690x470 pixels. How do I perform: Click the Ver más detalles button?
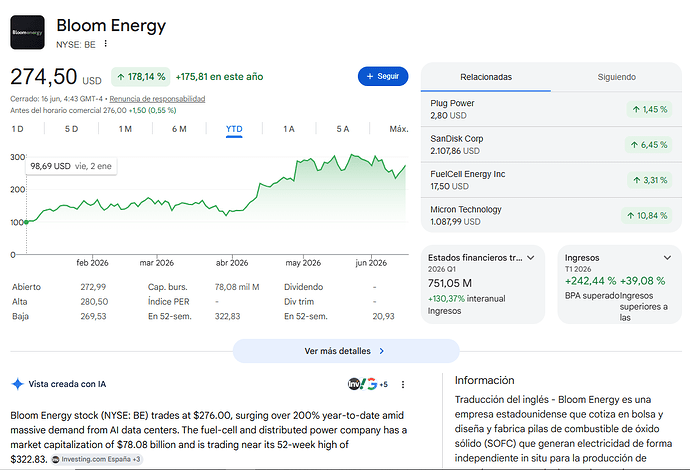(346, 351)
